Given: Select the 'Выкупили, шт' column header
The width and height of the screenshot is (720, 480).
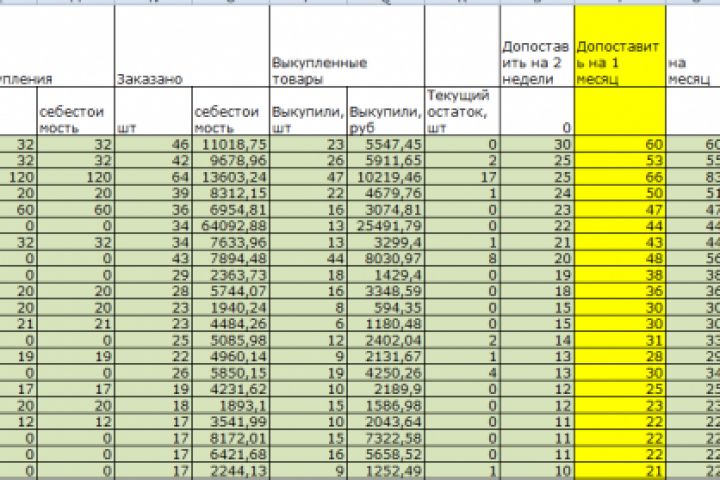Looking at the screenshot, I should (x=308, y=111).
